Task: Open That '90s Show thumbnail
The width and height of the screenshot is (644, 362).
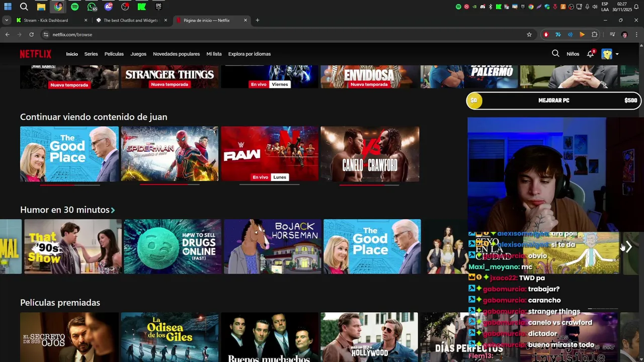Action: 73,246
